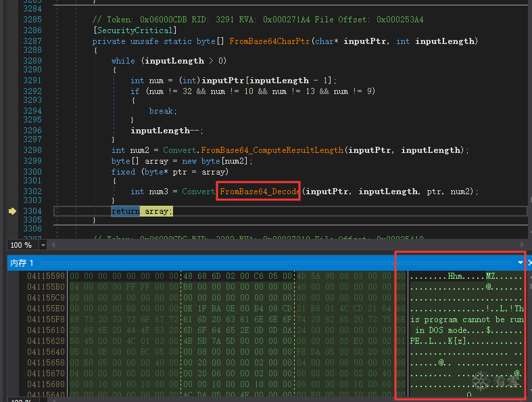Screen dimensions: 532x402
Task: Open the 内存 1 panel options dropdown arrow
Action: 520,263
